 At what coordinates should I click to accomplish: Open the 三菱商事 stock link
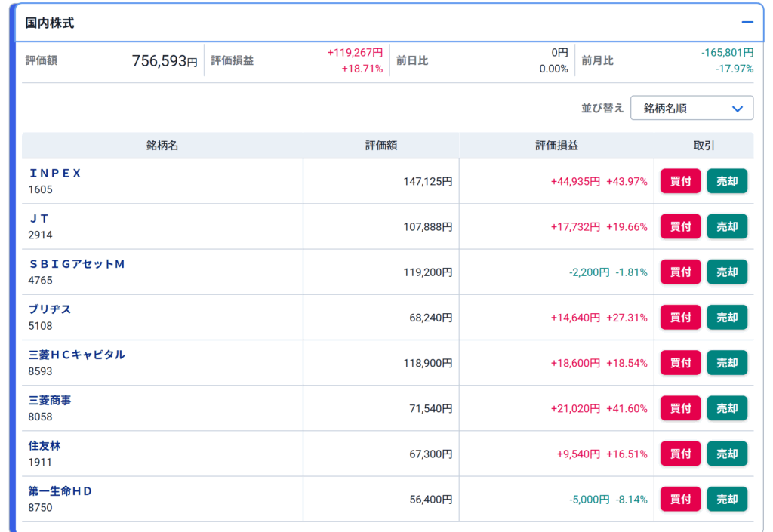pos(50,400)
